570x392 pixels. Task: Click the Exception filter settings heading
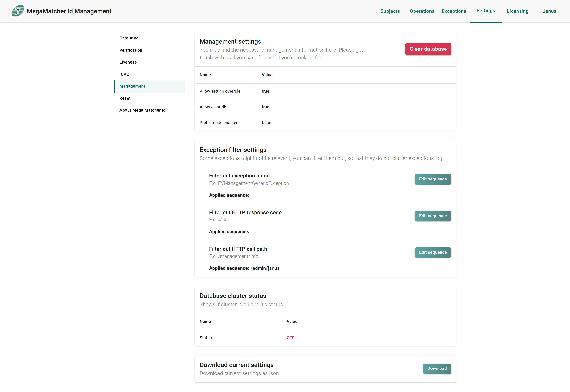coord(233,150)
